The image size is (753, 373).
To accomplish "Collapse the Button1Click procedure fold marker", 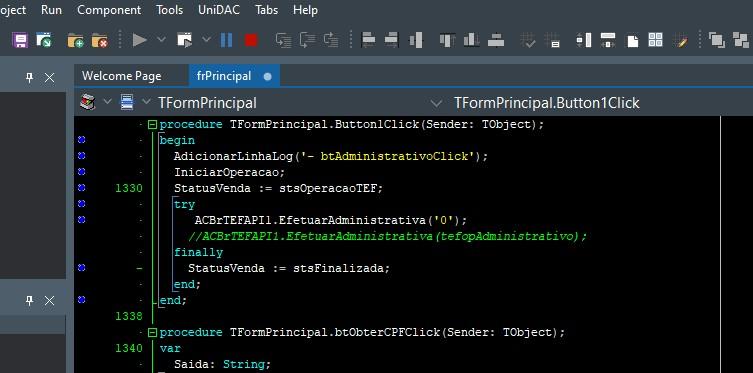I will [x=152, y=125].
